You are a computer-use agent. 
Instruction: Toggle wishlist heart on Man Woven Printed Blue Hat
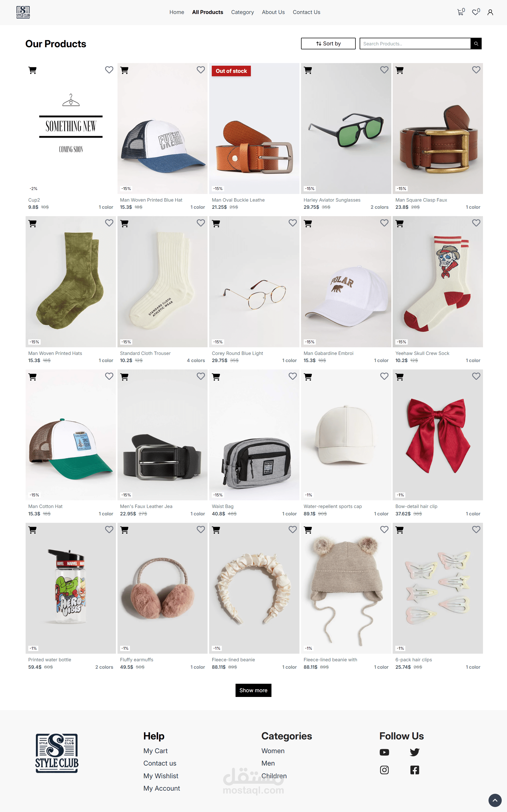click(x=200, y=70)
